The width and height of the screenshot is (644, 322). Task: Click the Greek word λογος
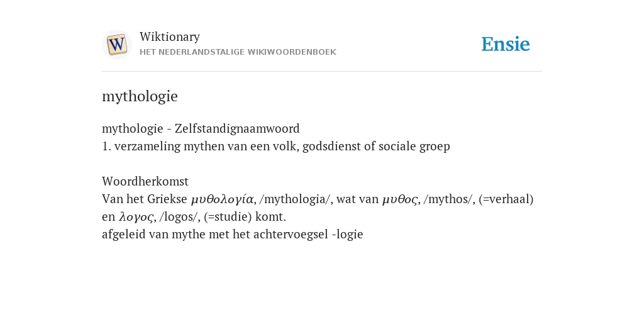tap(136, 217)
